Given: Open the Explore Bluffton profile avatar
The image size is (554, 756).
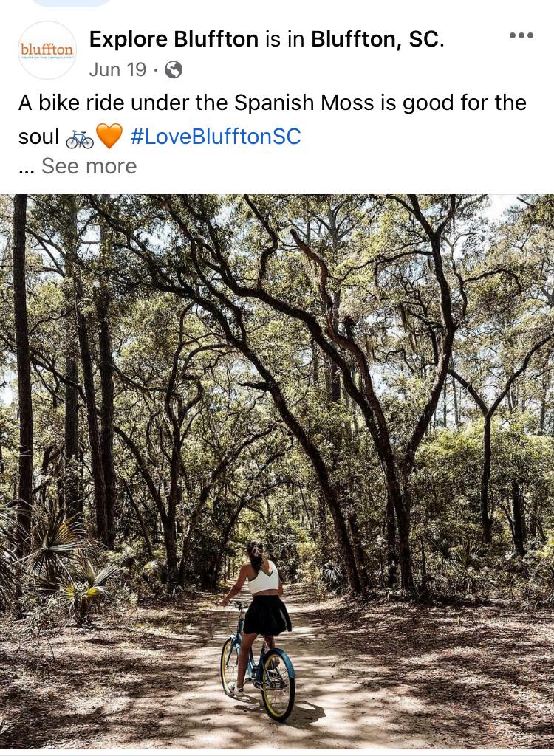Looking at the screenshot, I should tap(47, 50).
